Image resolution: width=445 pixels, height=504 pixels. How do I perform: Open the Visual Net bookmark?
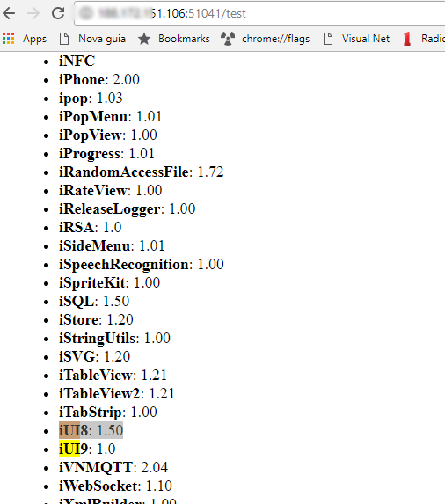point(366,39)
